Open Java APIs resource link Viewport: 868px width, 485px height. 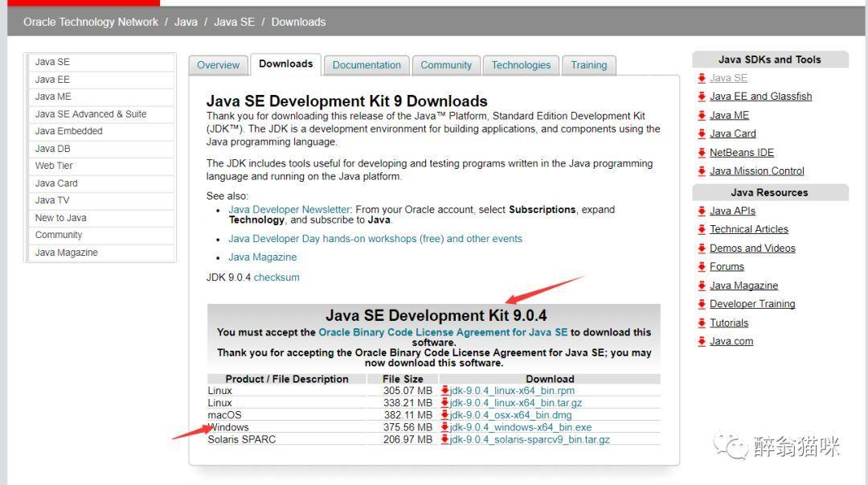click(732, 211)
